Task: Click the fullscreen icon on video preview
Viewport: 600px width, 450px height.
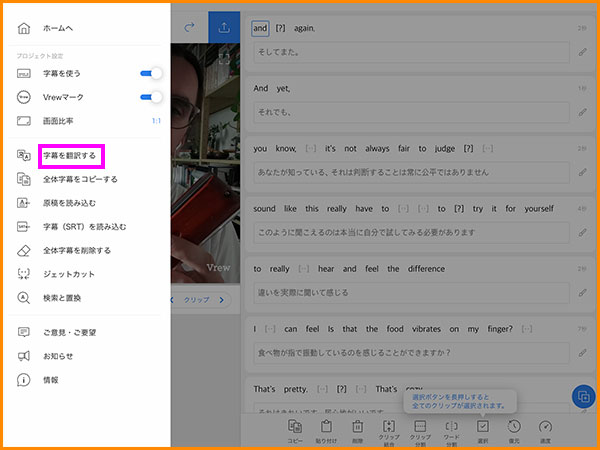Action: click(224, 59)
